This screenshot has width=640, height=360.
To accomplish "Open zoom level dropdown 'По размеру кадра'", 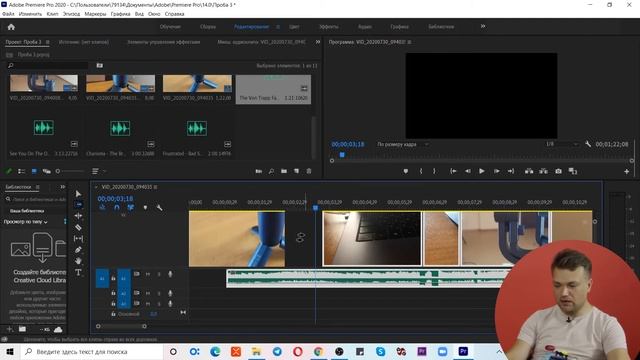I will pyautogui.click(x=403, y=144).
